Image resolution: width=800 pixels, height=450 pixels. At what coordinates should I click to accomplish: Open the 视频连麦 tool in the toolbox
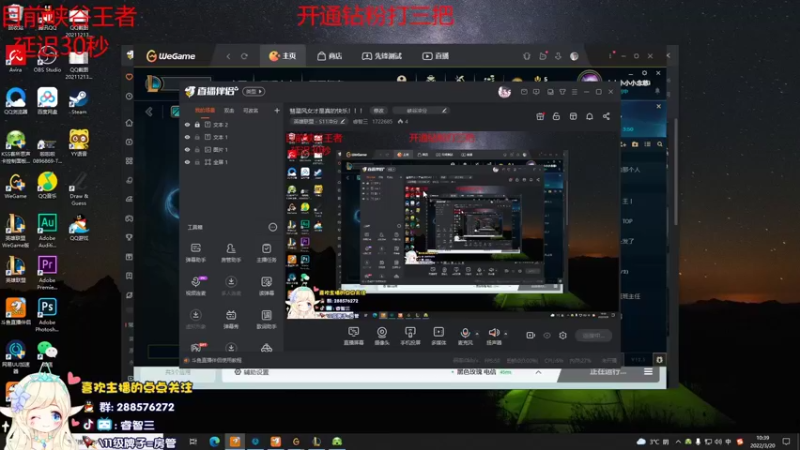click(195, 286)
